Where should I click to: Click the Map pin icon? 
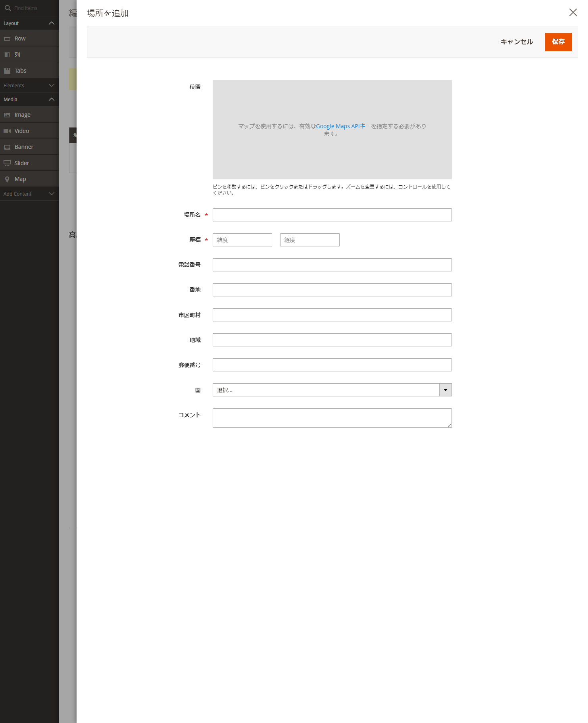(7, 179)
